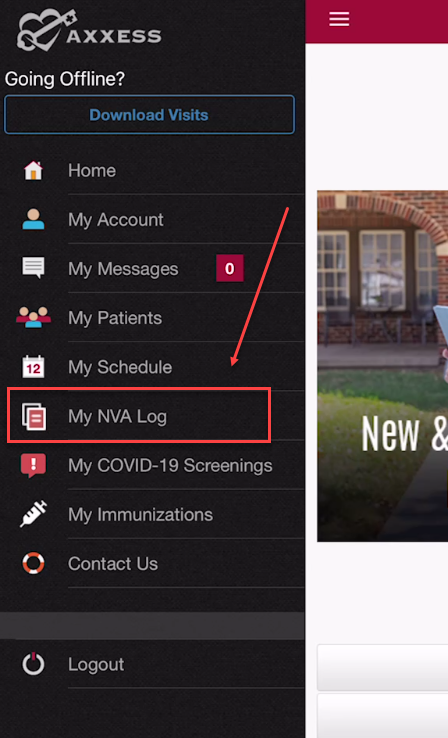Click the Axxess logo
Screen dimensions: 448x738
(89, 30)
